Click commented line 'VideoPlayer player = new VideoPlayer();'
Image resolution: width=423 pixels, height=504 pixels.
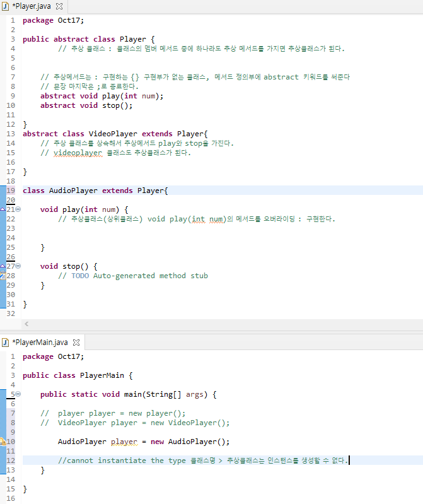(x=135, y=423)
